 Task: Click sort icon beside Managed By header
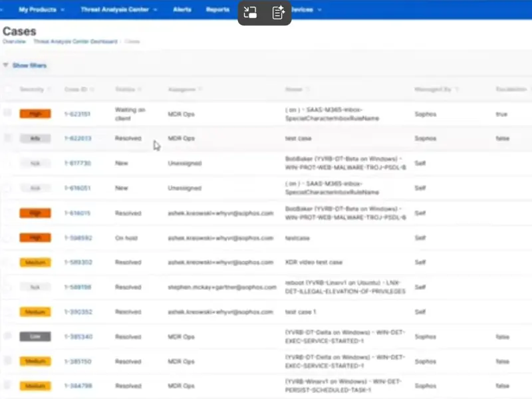point(458,89)
